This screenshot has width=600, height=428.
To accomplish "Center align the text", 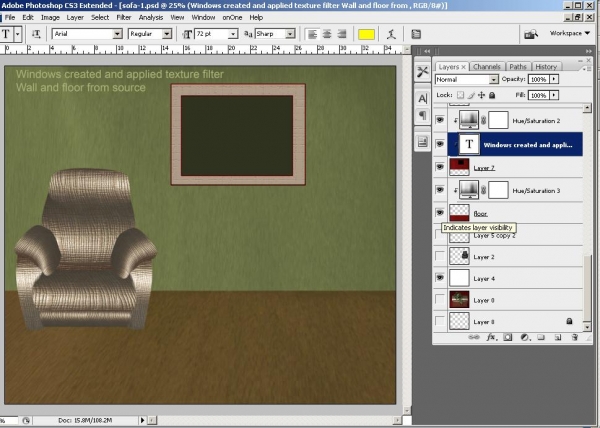I will [x=327, y=34].
